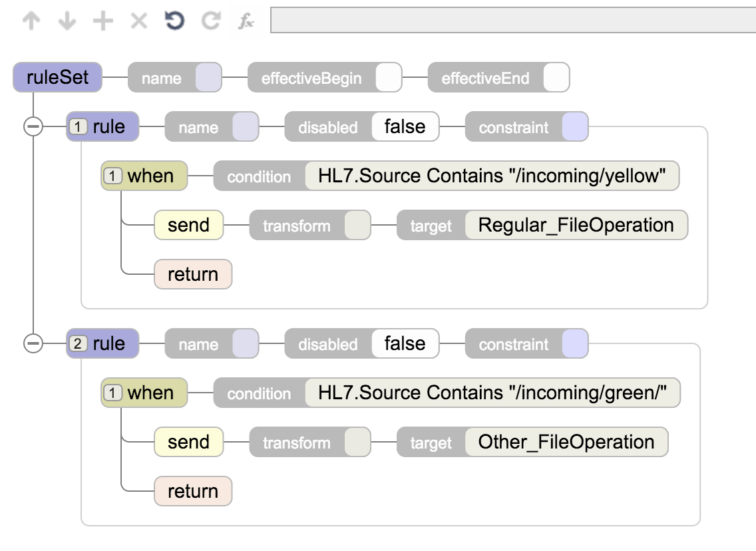Click the return action in rule 2
Image resolution: width=756 pixels, height=551 pixels.
click(193, 491)
